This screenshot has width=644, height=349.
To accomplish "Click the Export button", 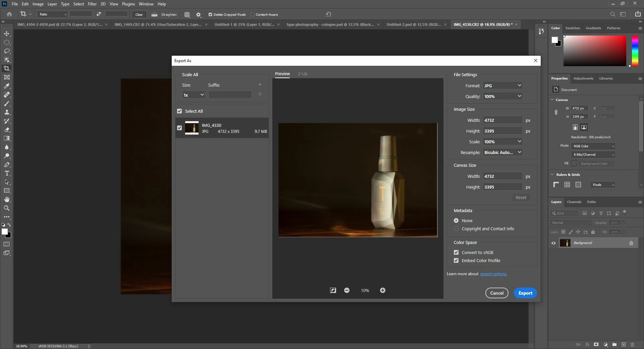I will [525, 293].
